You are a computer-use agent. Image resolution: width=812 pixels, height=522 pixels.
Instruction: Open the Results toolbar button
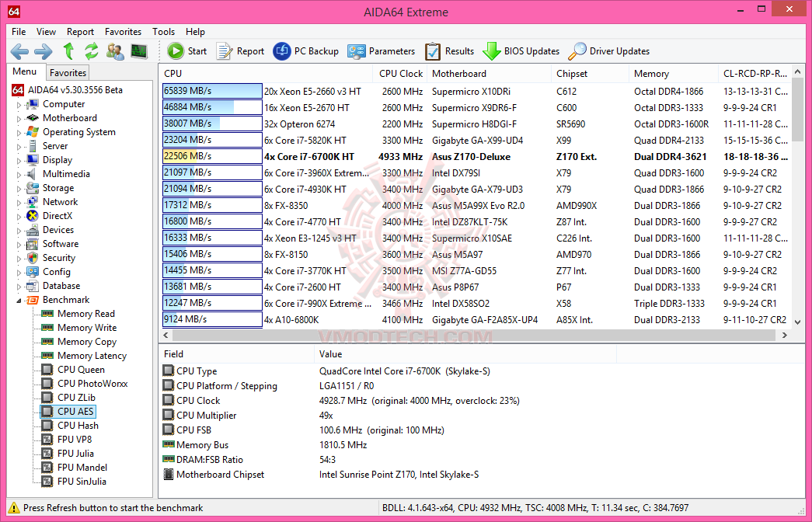coord(449,51)
